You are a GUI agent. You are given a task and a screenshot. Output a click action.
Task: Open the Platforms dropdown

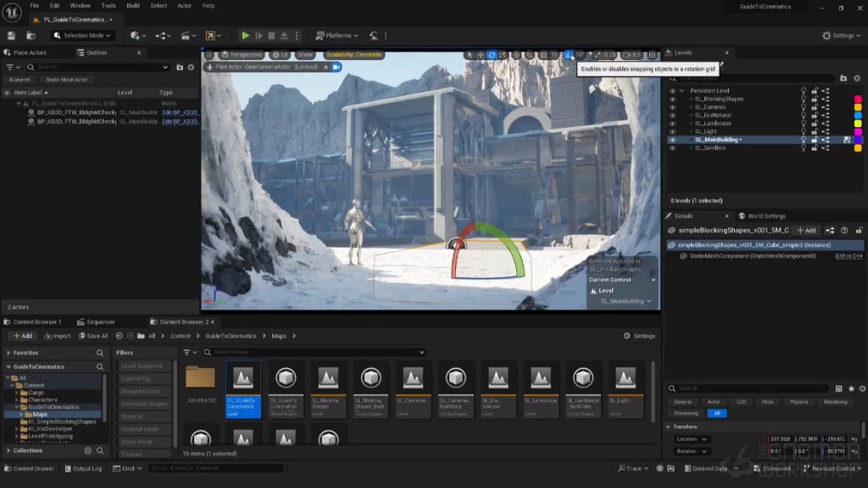(337, 36)
